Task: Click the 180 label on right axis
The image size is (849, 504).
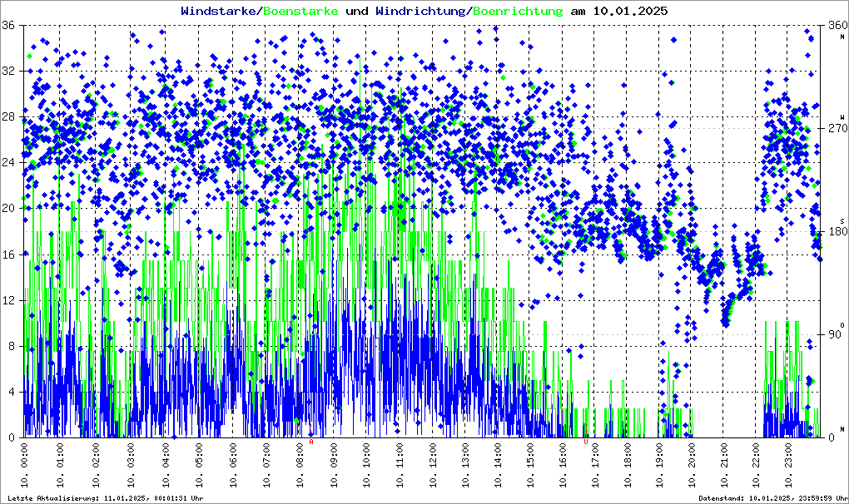Action: [x=836, y=232]
